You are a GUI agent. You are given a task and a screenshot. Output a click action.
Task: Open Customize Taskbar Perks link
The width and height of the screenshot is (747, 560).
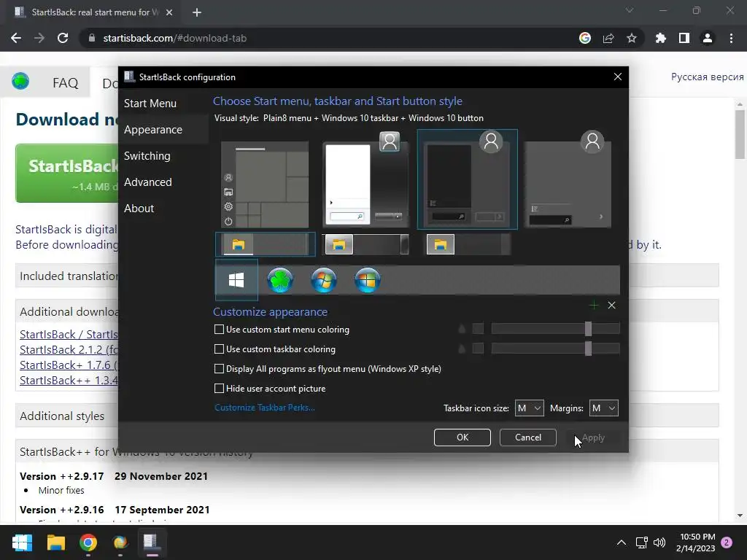(264, 408)
